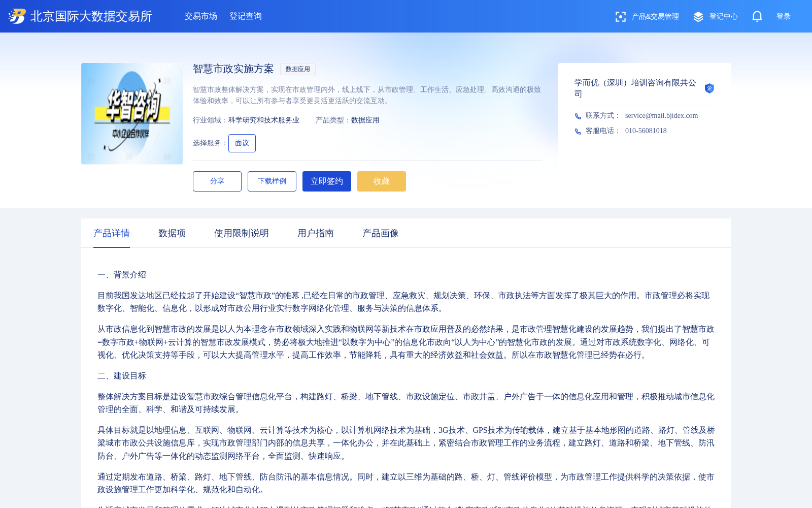Click paragraph starting 通过定期发布道路
The height and width of the screenshot is (508, 812).
tap(406, 483)
